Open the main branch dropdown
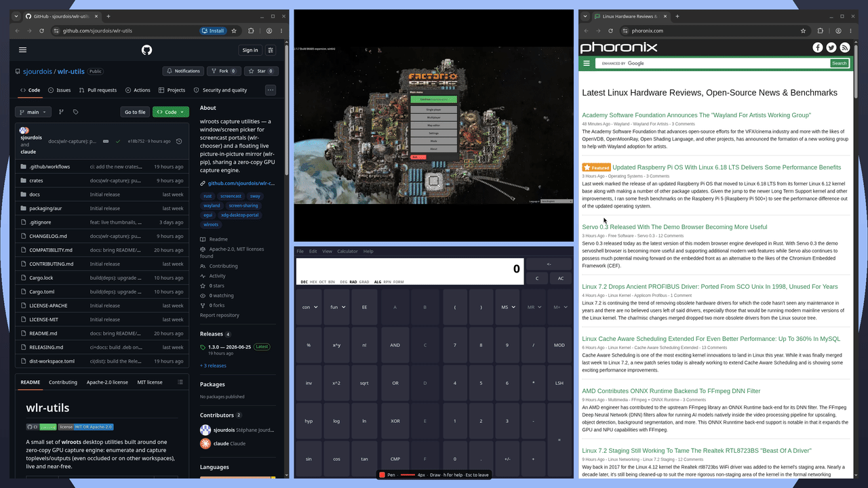The height and width of the screenshot is (488, 868). (x=33, y=112)
